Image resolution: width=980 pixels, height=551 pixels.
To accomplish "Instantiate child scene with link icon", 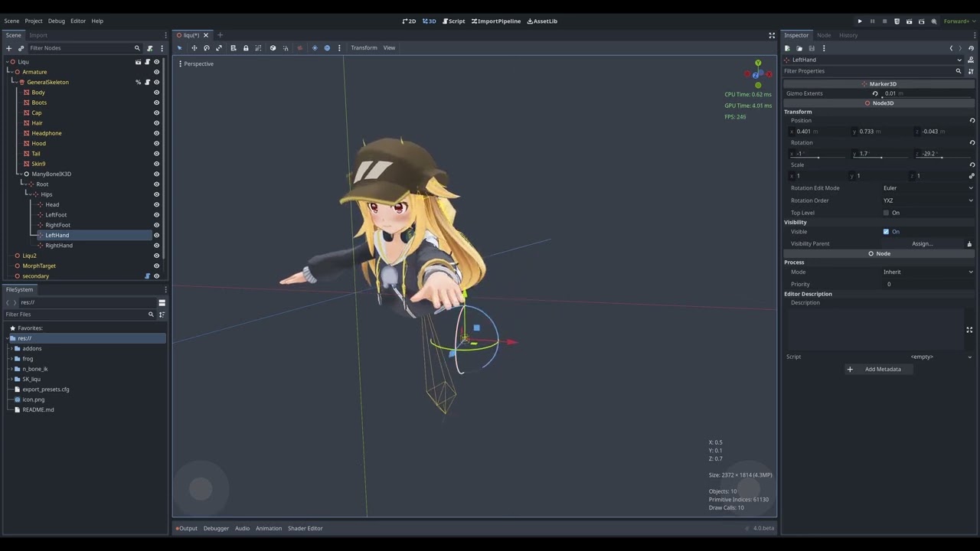I will [21, 48].
